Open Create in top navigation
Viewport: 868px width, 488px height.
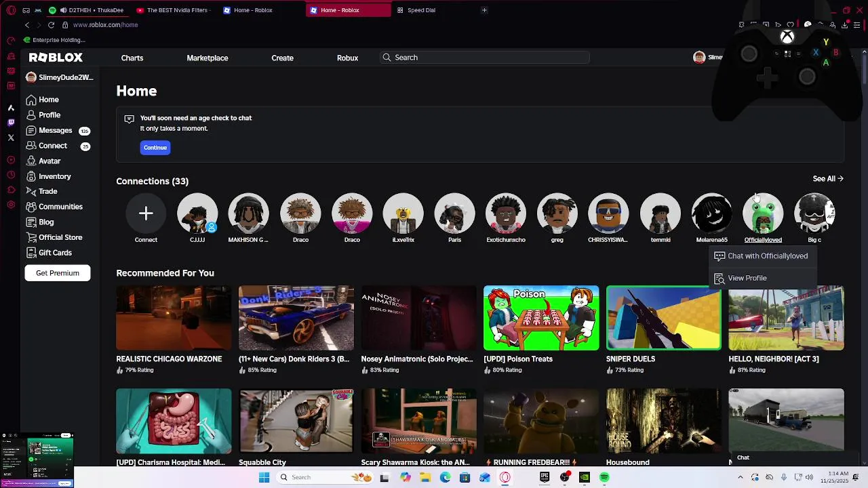pos(282,58)
